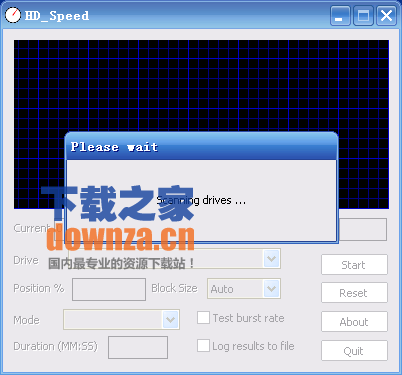The width and height of the screenshot is (402, 375).
Task: Click the Quit button
Action: (x=354, y=351)
